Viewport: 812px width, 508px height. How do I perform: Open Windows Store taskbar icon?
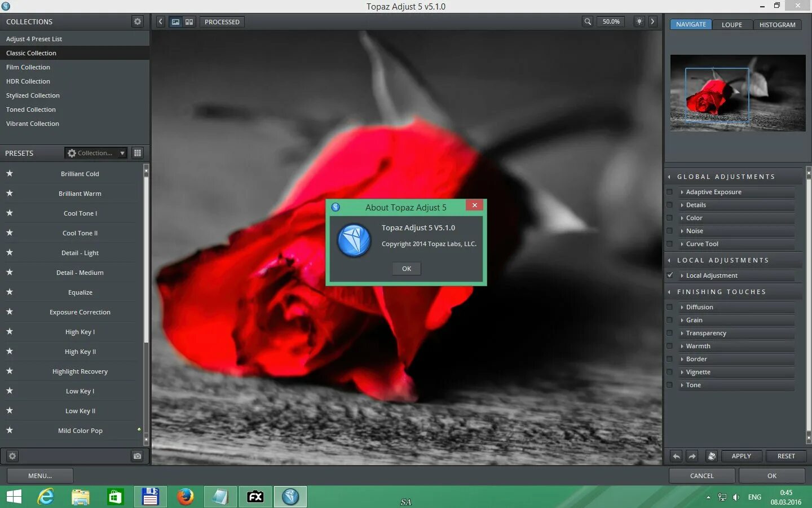115,497
